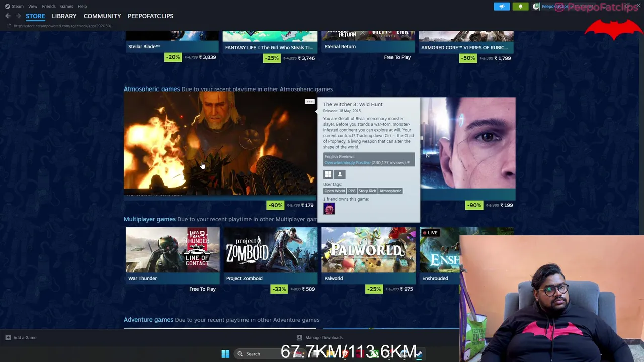The height and width of the screenshot is (362, 644).
Task: Open the Help menu
Action: tap(82, 6)
